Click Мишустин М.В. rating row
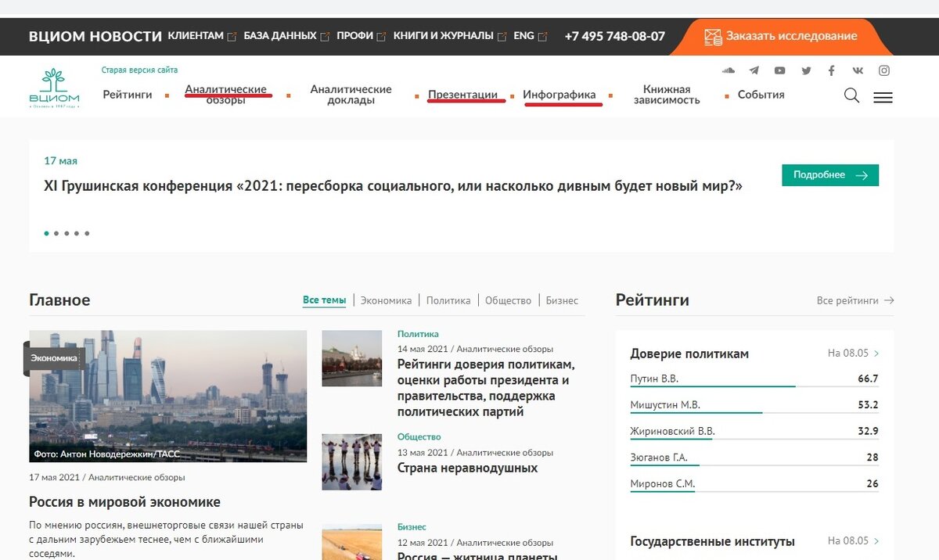The image size is (939, 560). coord(754,405)
